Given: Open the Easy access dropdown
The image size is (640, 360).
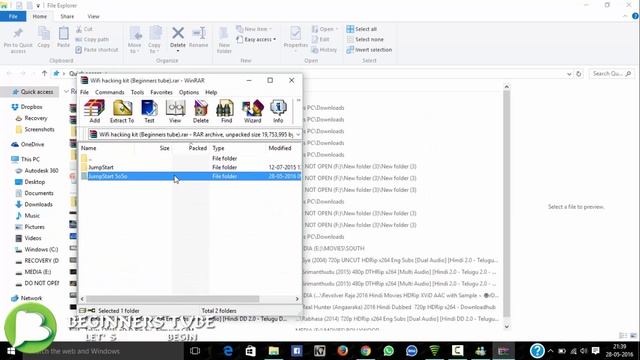Looking at the screenshot, I should [x=256, y=40].
